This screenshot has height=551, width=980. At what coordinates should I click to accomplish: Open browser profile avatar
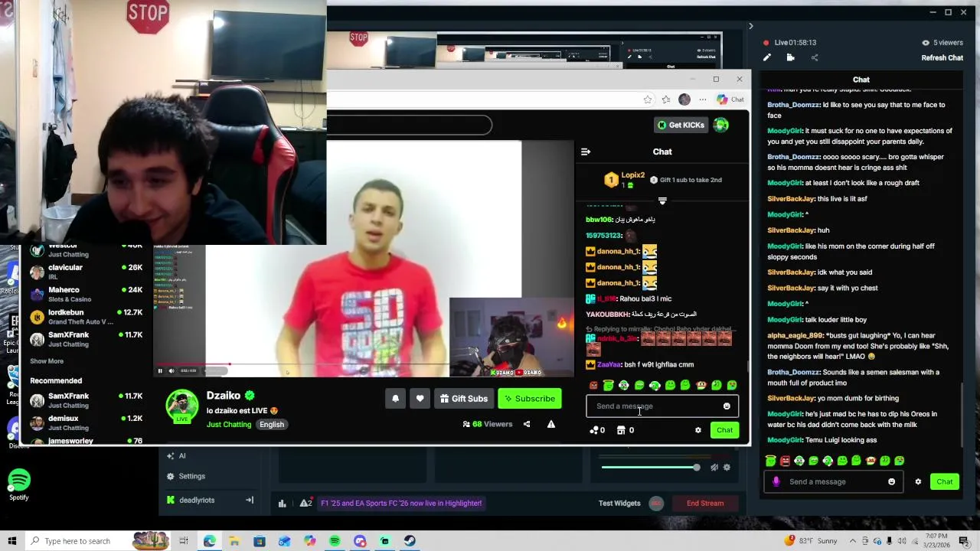coord(684,99)
